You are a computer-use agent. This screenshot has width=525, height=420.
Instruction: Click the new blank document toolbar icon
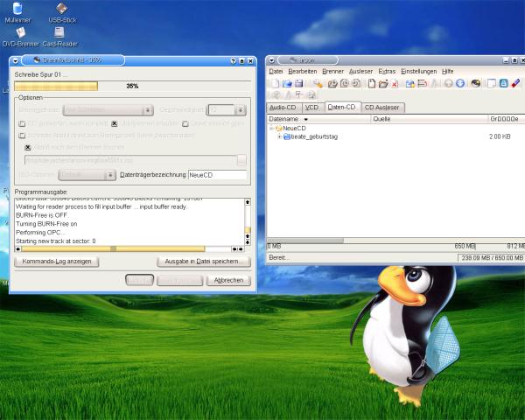tap(371, 83)
